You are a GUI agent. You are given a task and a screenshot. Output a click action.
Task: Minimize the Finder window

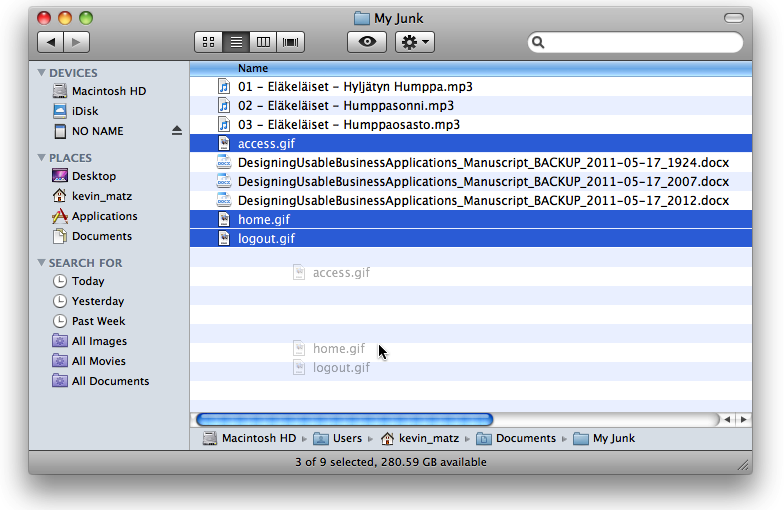point(65,18)
